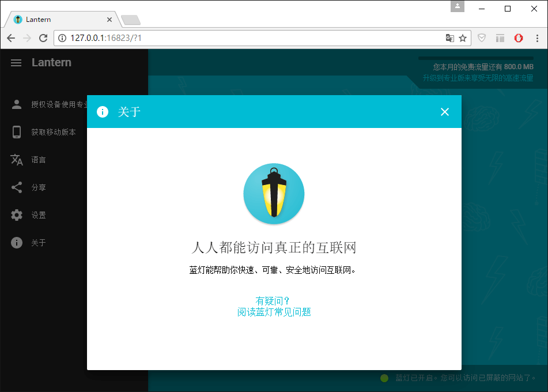This screenshot has width=548, height=392.
Task: Select the Lantern browser tab
Action: click(62, 20)
